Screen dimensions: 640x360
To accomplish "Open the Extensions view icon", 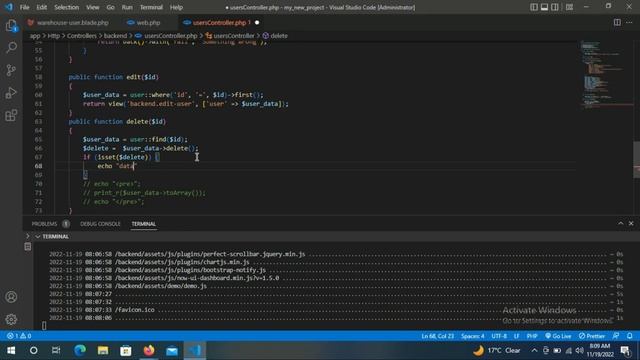I will 11,115.
